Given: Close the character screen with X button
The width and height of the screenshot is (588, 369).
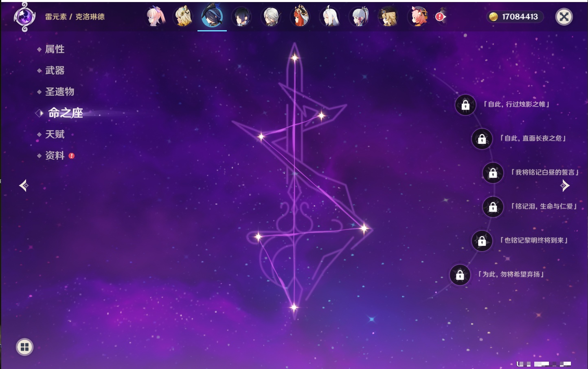Looking at the screenshot, I should [x=564, y=17].
